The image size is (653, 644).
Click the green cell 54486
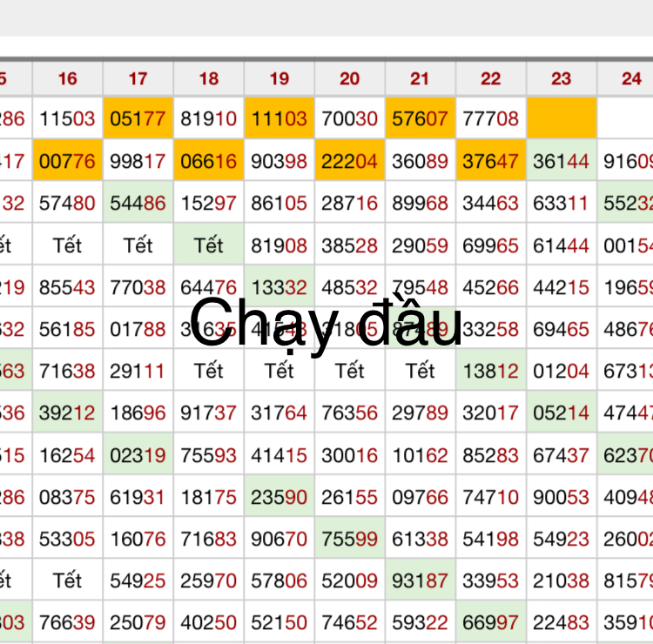coord(138,204)
